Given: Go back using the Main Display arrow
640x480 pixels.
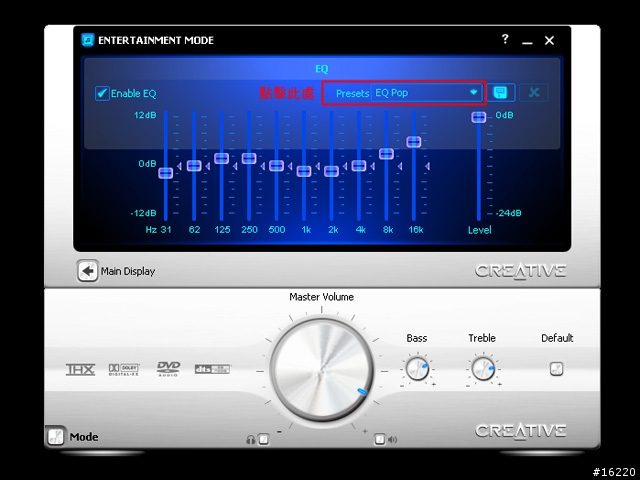Looking at the screenshot, I should click(x=87, y=271).
